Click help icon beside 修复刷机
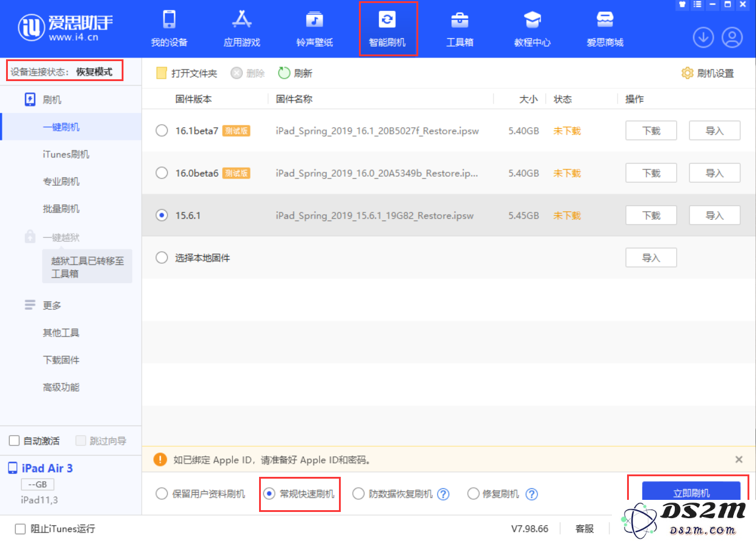 531,494
